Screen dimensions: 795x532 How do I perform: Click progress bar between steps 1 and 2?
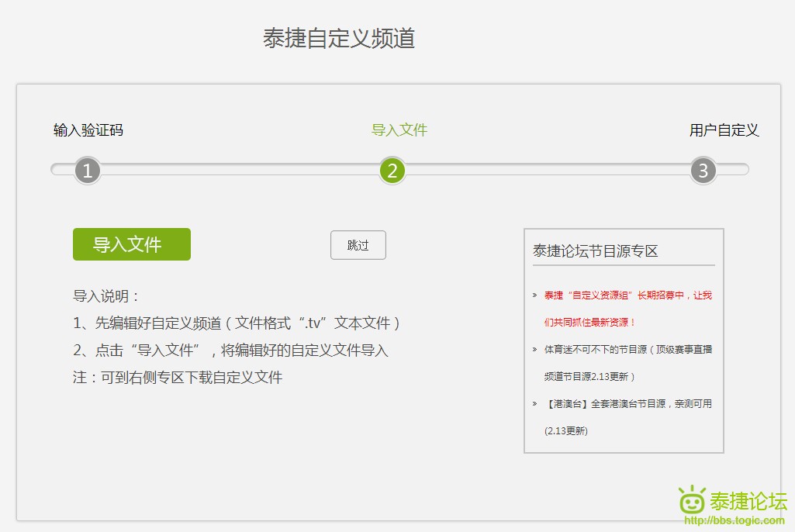coord(240,169)
